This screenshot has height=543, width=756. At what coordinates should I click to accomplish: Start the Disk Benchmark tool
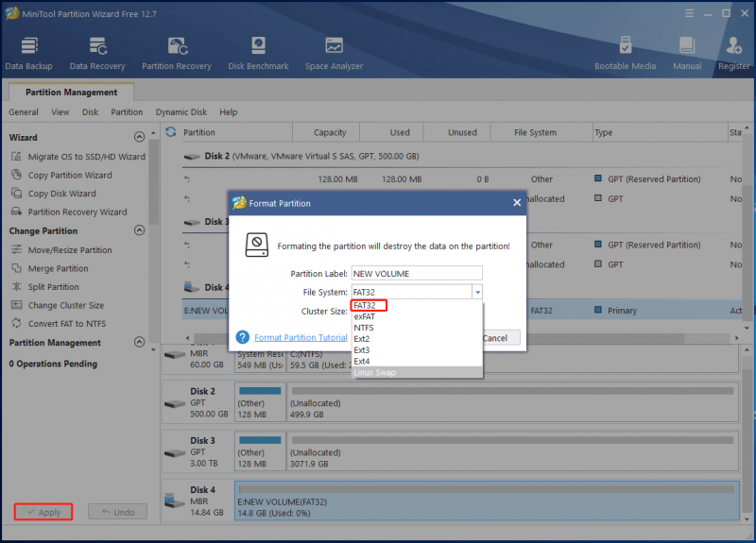[x=258, y=54]
